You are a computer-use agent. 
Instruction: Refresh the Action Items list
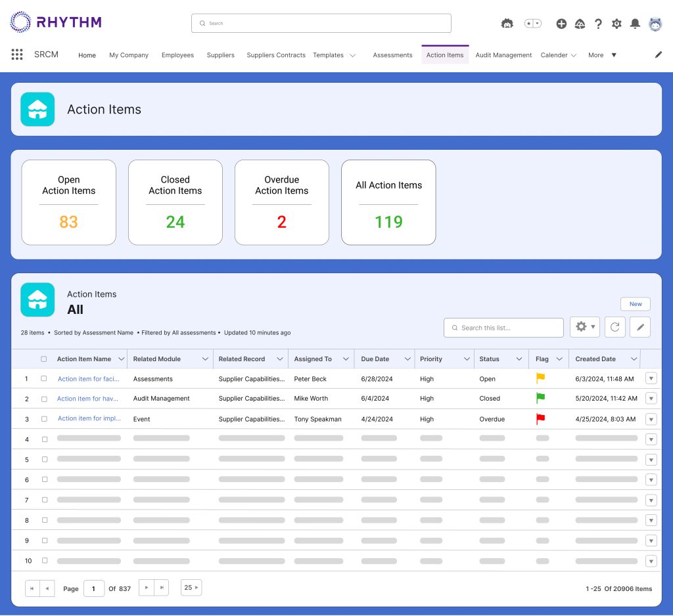tap(615, 327)
